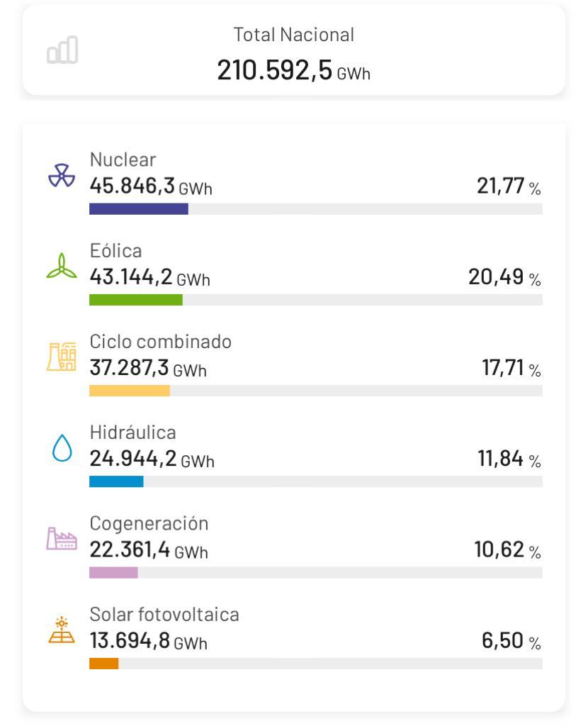Select the Ciclo combinado label
This screenshot has width=588, height=726.
click(x=161, y=342)
